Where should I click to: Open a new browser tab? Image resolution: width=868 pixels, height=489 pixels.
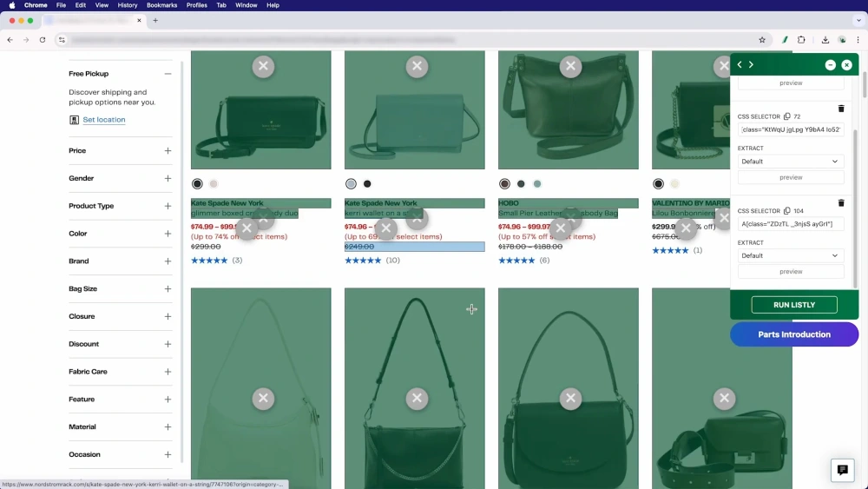pos(155,21)
